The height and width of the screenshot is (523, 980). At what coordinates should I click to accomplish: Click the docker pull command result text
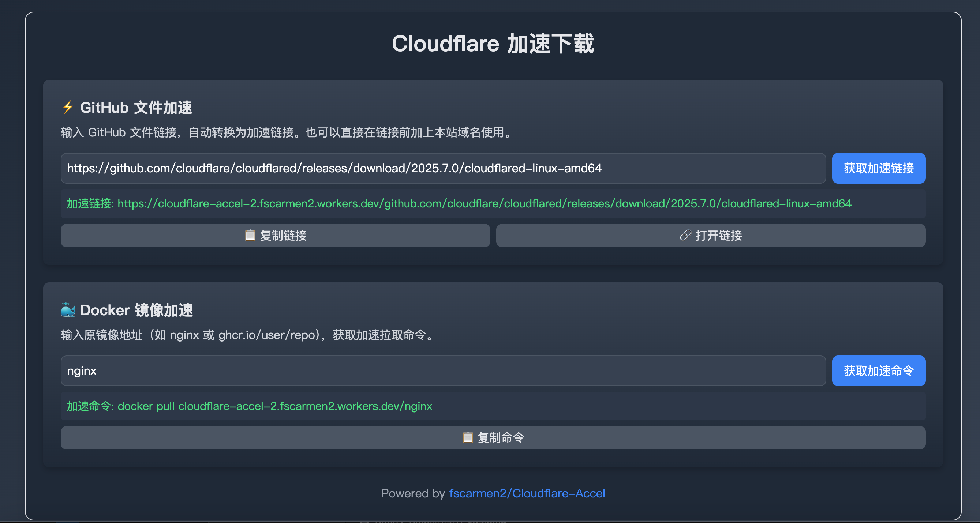(275, 406)
